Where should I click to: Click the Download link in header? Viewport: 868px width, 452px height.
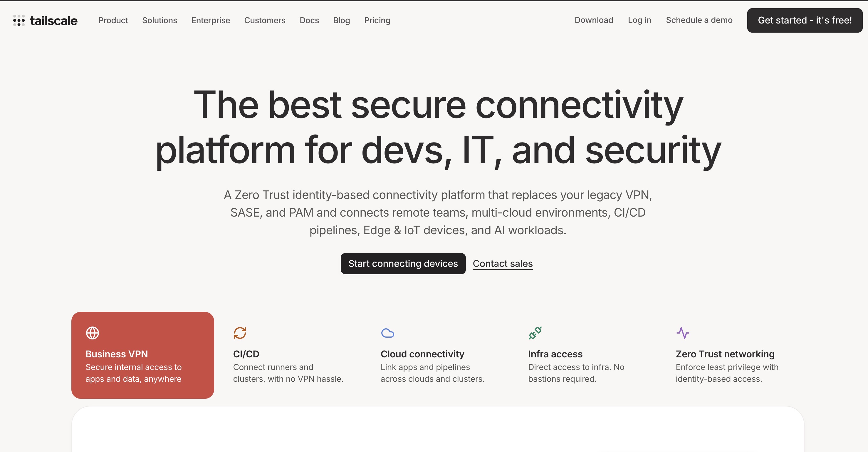(594, 20)
